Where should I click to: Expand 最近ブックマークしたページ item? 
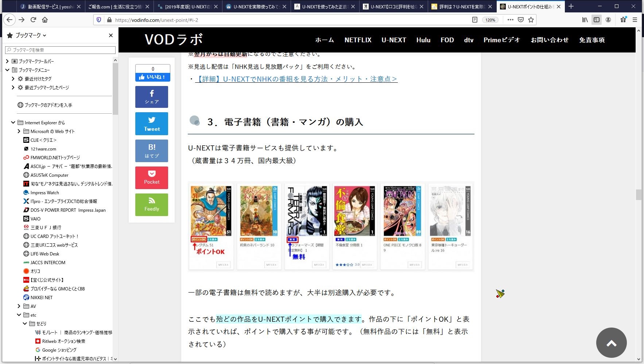pos(13,87)
